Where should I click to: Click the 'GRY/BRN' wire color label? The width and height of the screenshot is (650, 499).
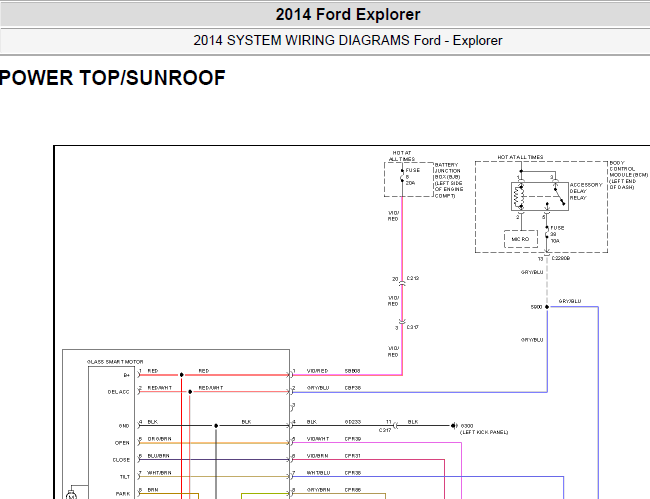click(318, 489)
